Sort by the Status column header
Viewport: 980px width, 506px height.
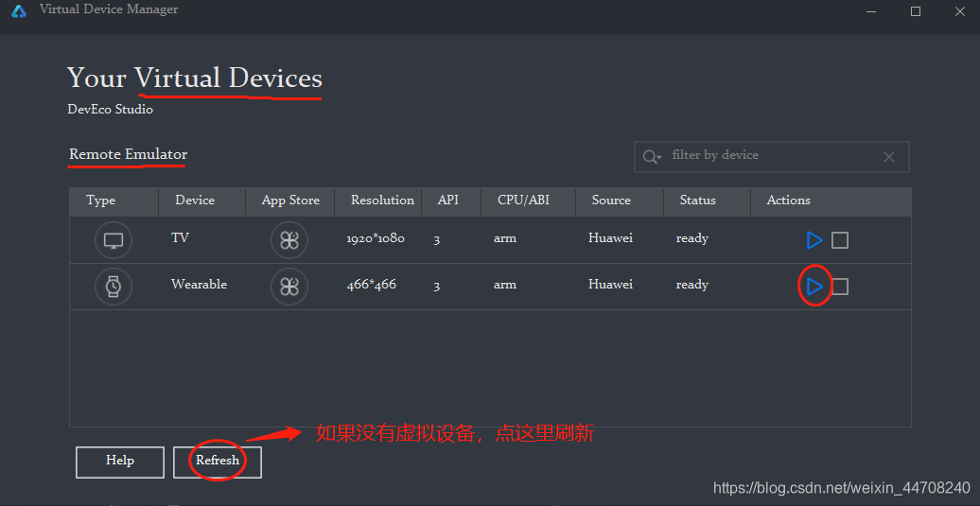tap(697, 201)
